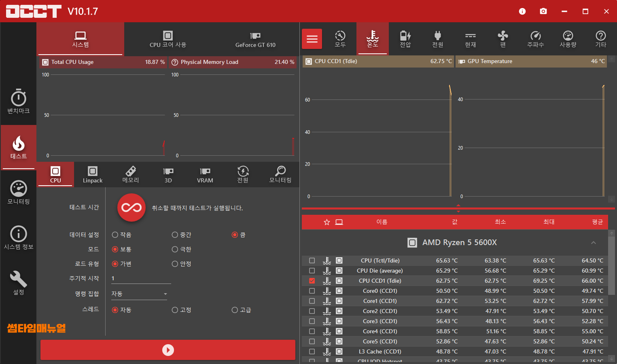Show 현재 current sensors

coord(470,39)
